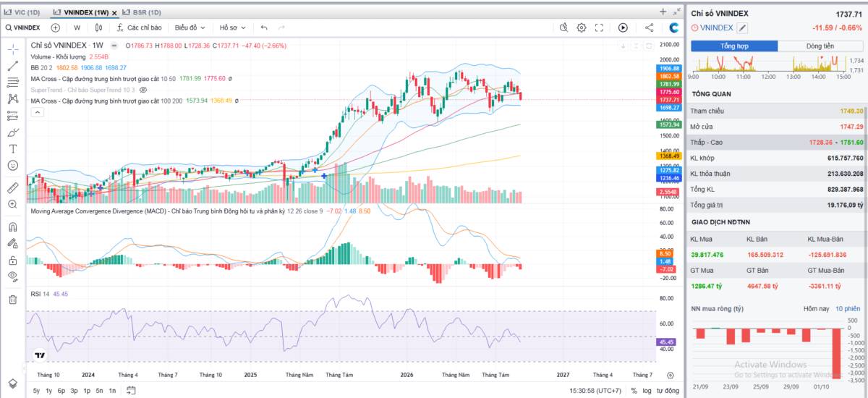Viewport: 868px width, 398px height.
Task: Toggle log scale mode
Action: (647, 391)
